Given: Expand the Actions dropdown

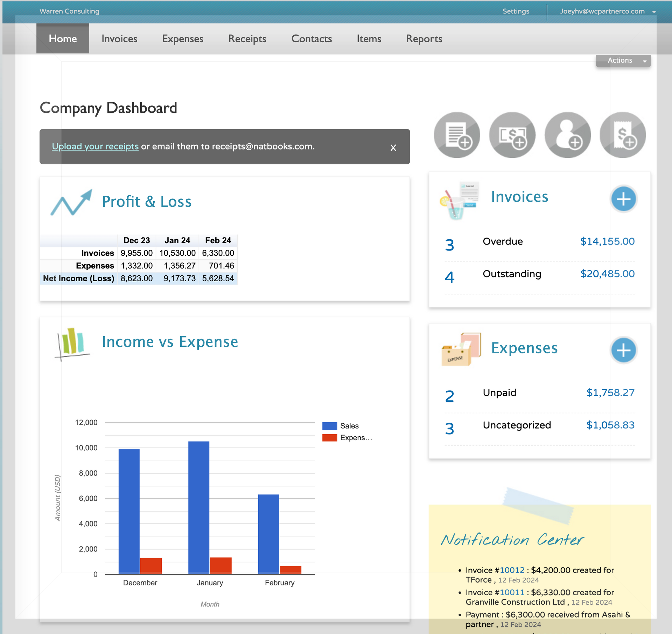Looking at the screenshot, I should (623, 61).
